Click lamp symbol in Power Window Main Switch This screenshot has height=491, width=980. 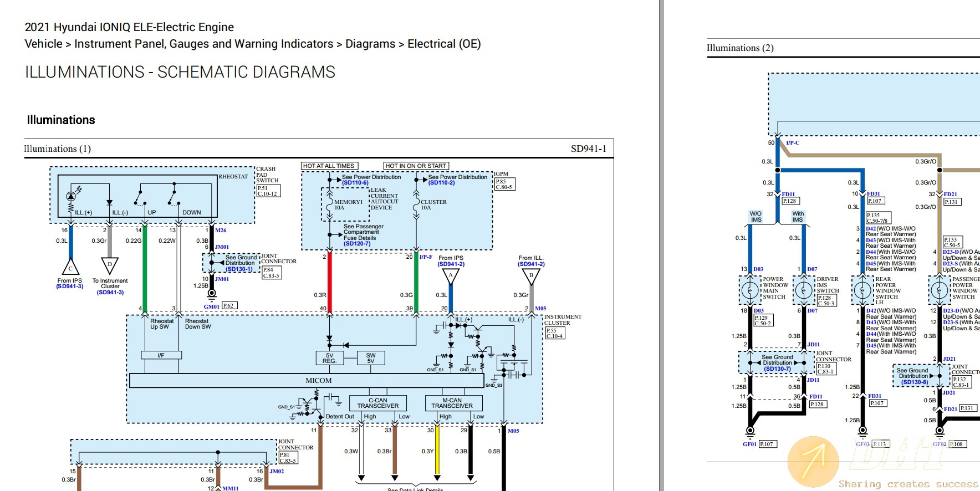(x=750, y=290)
